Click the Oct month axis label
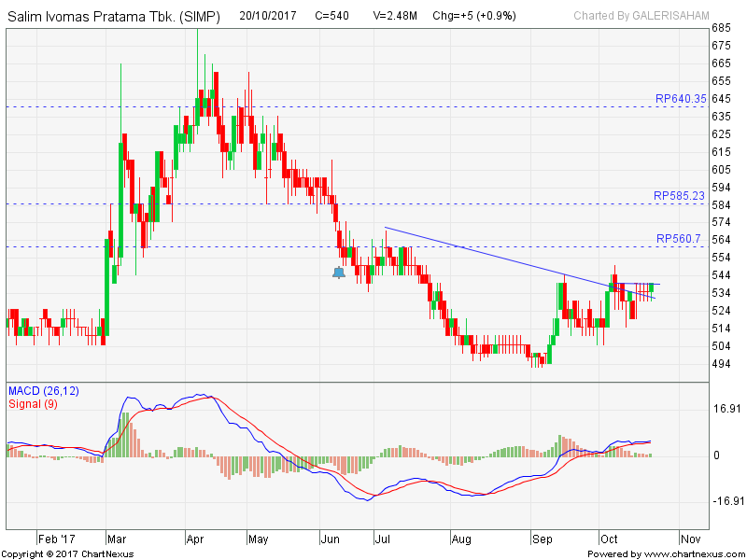This screenshot has height=560, width=747. point(610,539)
